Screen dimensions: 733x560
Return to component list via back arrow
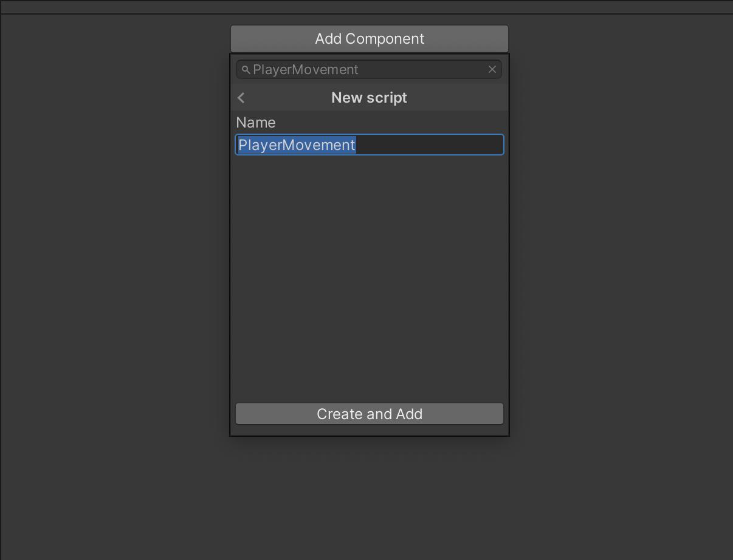click(241, 98)
